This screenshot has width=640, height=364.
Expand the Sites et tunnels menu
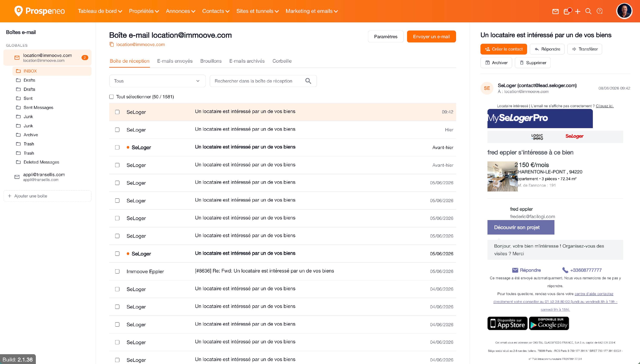258,11
